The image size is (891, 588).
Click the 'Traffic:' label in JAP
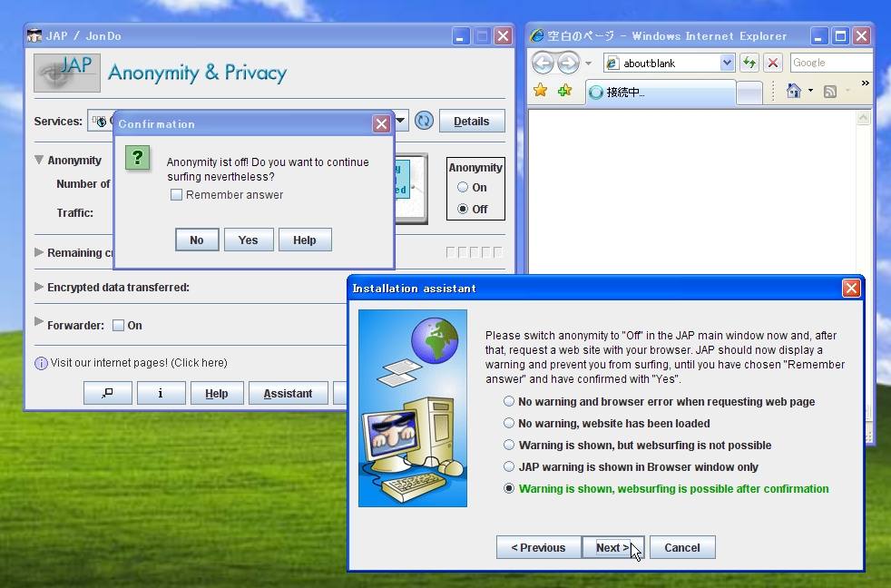75,213
